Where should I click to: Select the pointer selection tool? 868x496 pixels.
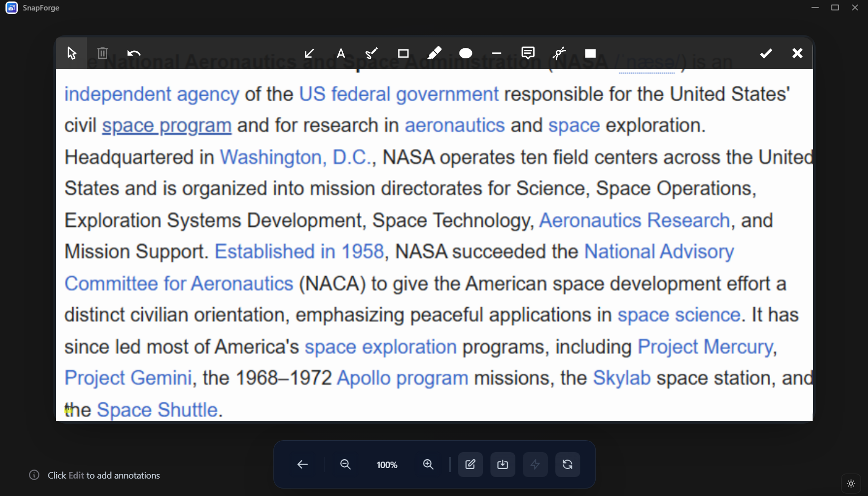71,53
